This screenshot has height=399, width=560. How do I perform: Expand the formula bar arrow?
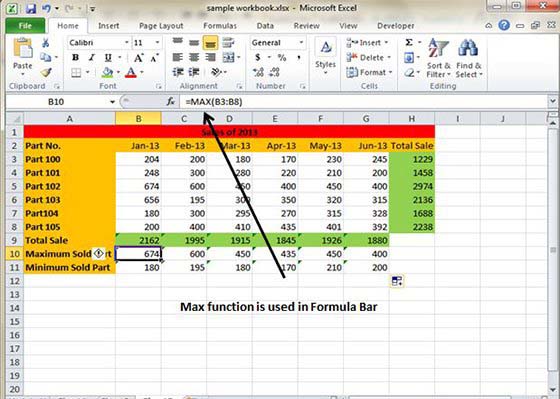[x=552, y=102]
